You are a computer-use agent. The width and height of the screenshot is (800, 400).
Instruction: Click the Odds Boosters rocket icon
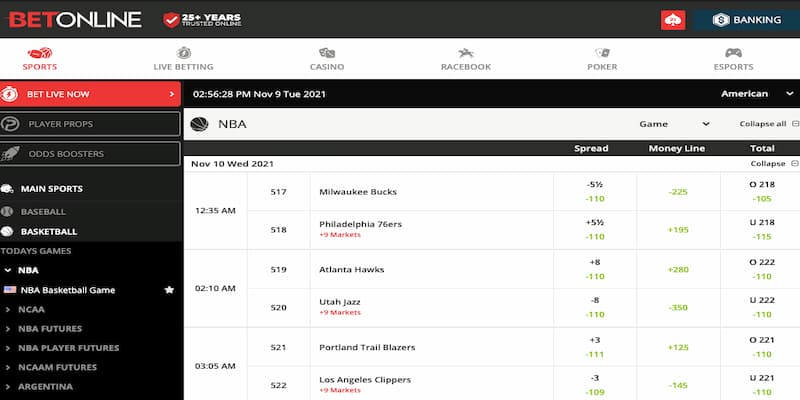tap(10, 154)
